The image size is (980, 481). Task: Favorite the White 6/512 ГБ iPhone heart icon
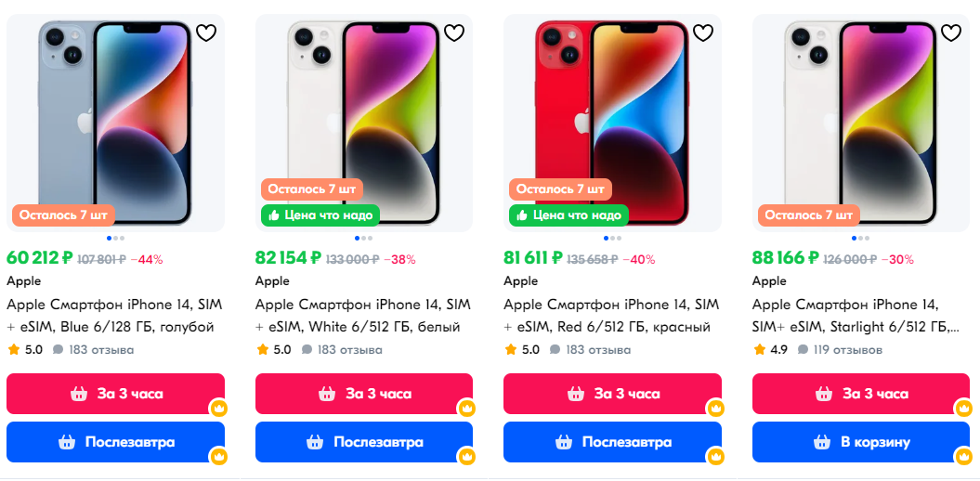pos(454,32)
